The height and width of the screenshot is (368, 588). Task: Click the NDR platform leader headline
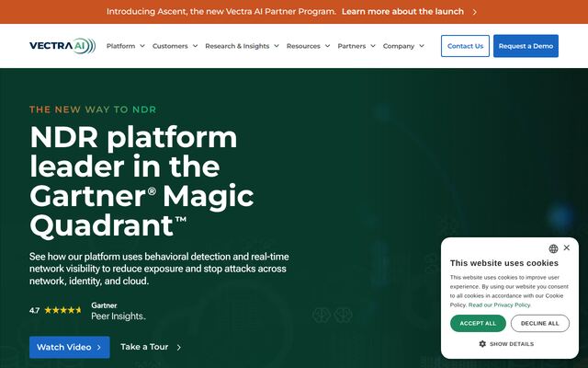pos(141,181)
